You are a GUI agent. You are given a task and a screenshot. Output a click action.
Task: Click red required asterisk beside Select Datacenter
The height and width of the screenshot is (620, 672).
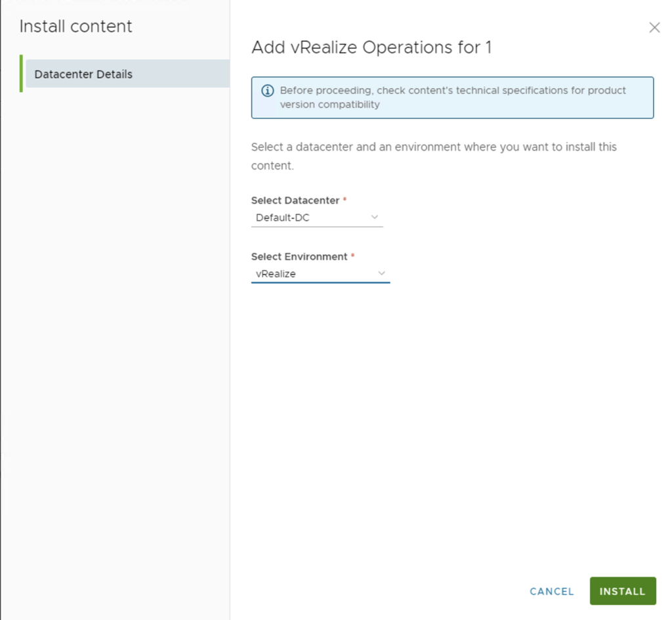click(x=345, y=200)
